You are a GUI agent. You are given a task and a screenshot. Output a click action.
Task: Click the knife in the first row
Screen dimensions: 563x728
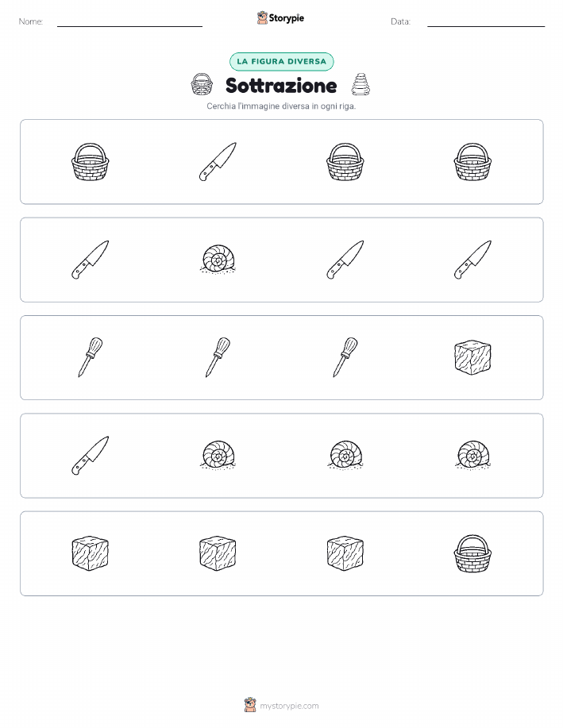point(218,162)
